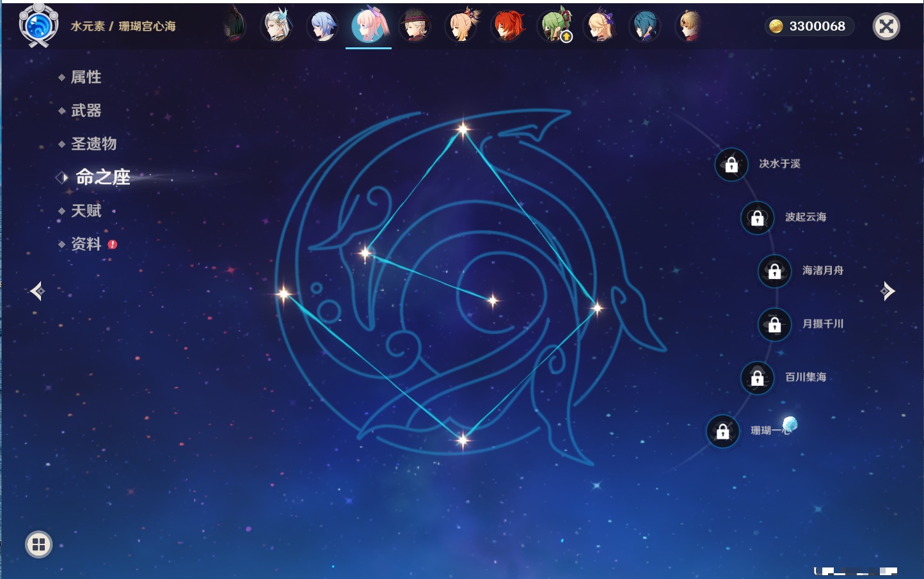Click the 水元素 / 珊瑚宫心海 title text
Image resolution: width=924 pixels, height=579 pixels.
(x=123, y=26)
